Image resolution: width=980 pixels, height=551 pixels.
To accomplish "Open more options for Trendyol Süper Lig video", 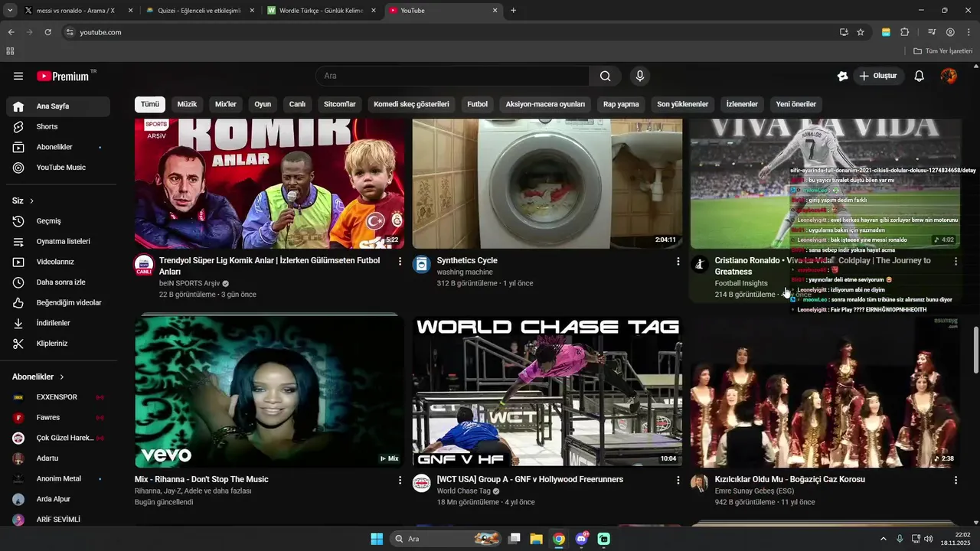I will pyautogui.click(x=400, y=261).
